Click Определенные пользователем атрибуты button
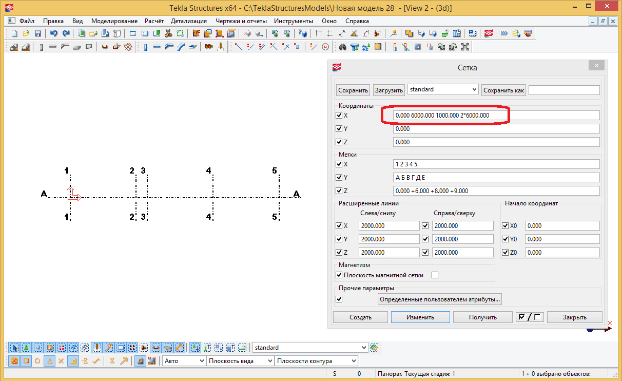622x381 pixels. (x=439, y=299)
